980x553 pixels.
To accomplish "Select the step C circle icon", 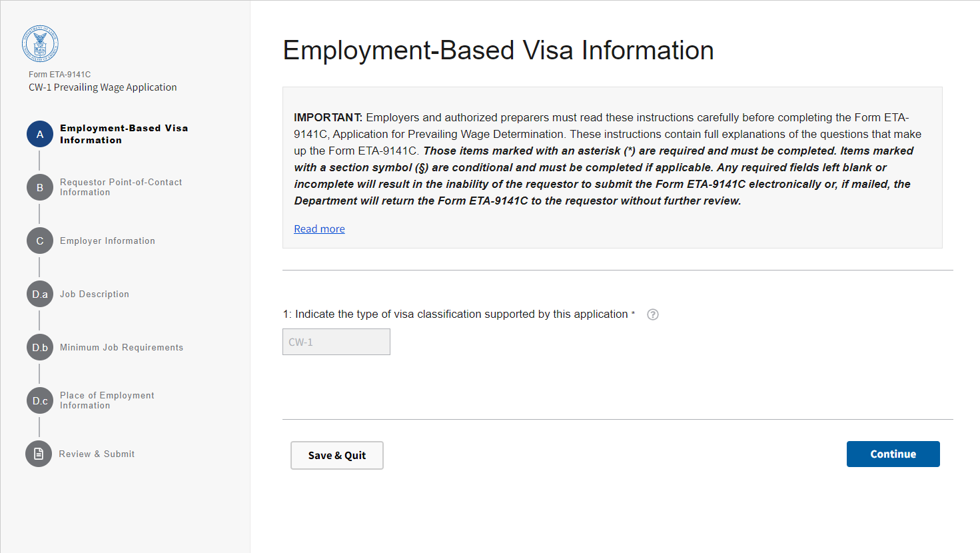I will 40,241.
